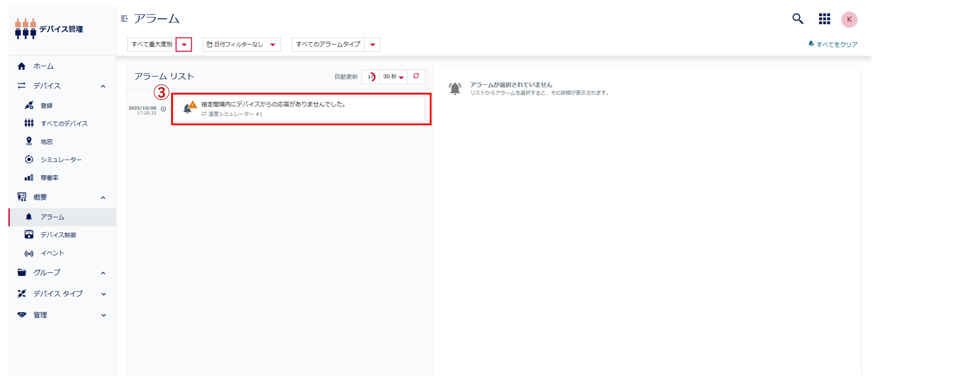The image size is (980, 383).
Task: Collapse the デバイス sidebar section
Action: tap(103, 86)
